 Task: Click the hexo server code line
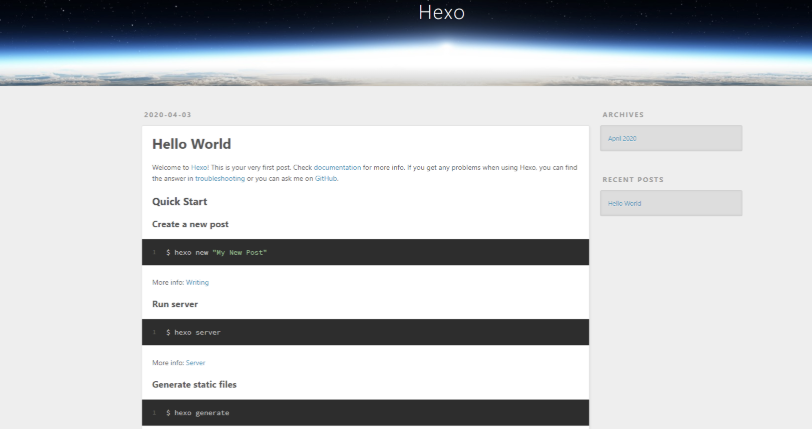tap(193, 333)
